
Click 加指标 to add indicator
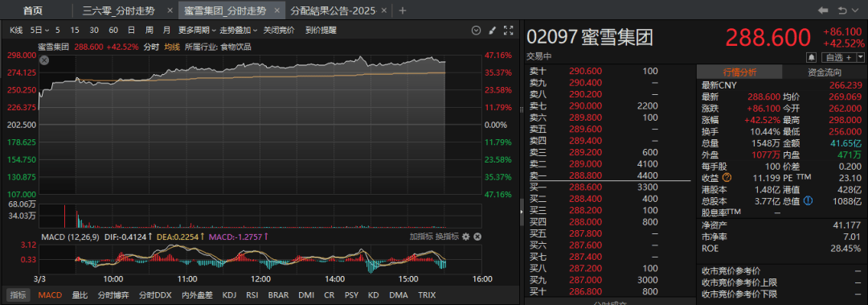[420, 237]
